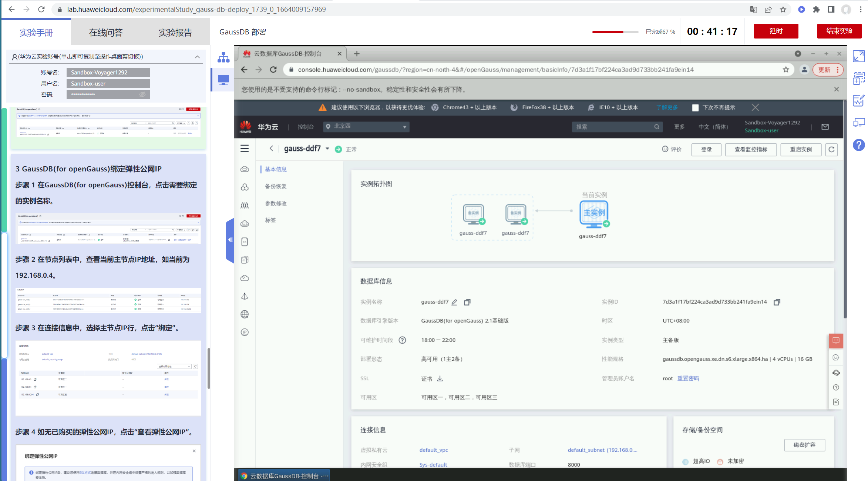The width and height of the screenshot is (868, 481).
Task: Click the fullscreen expand icon on right panel
Action: (858, 56)
